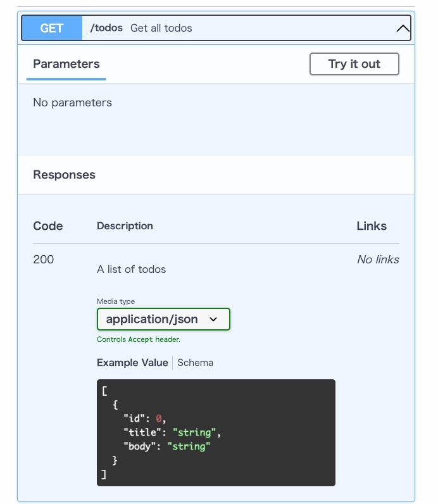Click the Try it out button
Image resolution: width=438 pixels, height=504 pixels.
tap(354, 64)
